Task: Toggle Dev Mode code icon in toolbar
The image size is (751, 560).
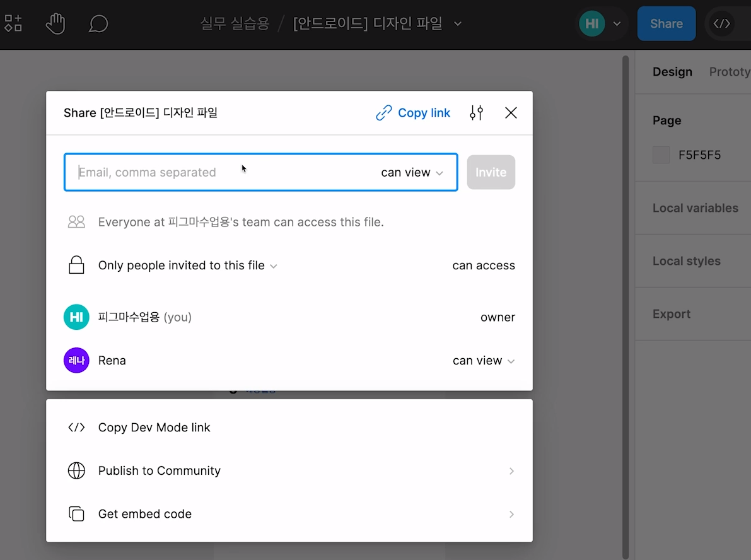Action: 722,23
